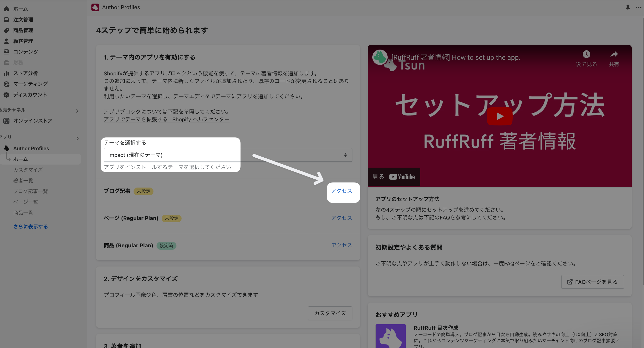Screen dimensions: 644x348
Task: Click the マーケティング target icon
Action: pyautogui.click(x=6, y=84)
